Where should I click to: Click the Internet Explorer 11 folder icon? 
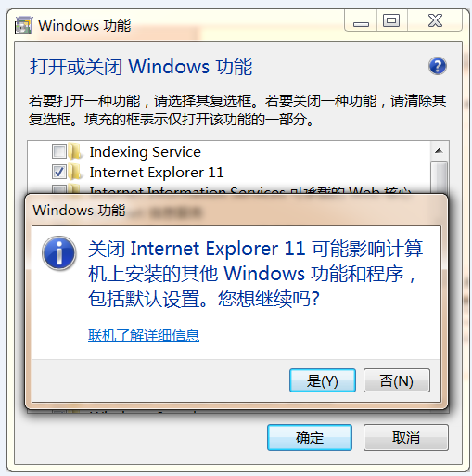[75, 172]
